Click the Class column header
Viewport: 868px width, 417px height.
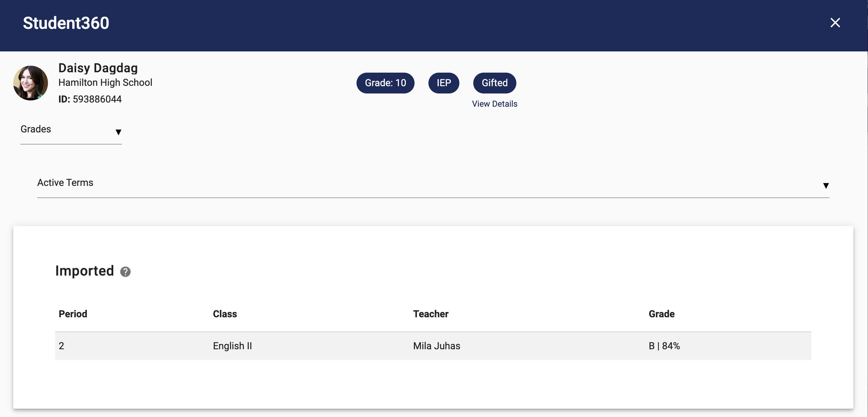pos(225,314)
